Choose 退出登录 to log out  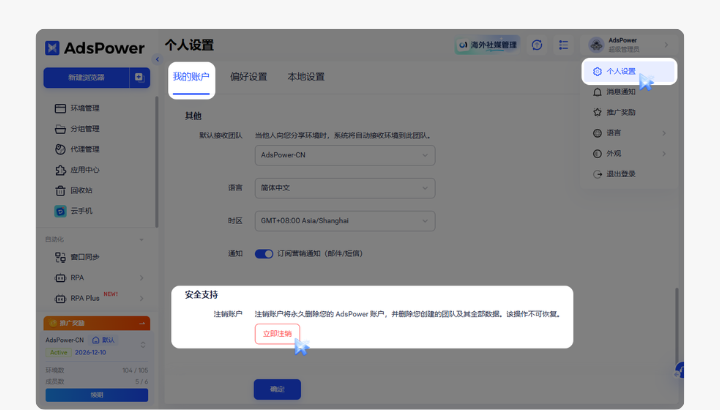click(x=629, y=174)
